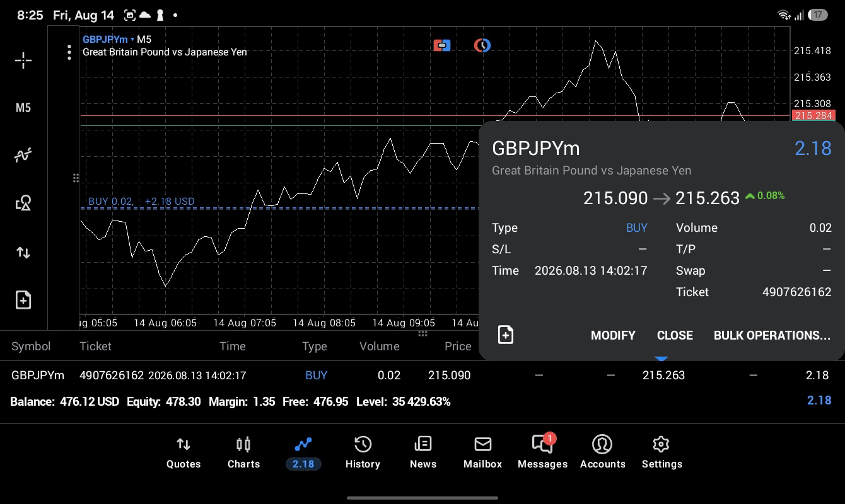Image resolution: width=845 pixels, height=504 pixels.
Task: Open the three-dot chart menu
Action: (69, 52)
